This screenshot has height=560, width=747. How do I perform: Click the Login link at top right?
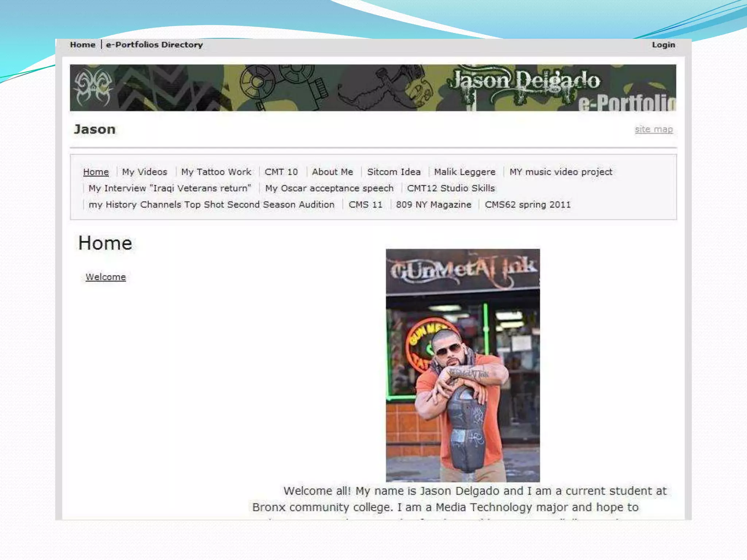tap(663, 45)
